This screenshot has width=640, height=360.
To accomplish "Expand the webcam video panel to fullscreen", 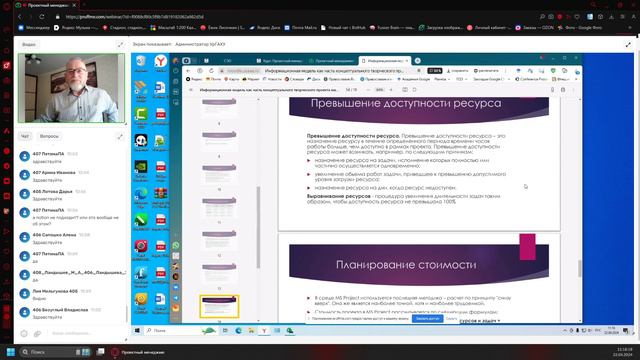I will coord(120,44).
